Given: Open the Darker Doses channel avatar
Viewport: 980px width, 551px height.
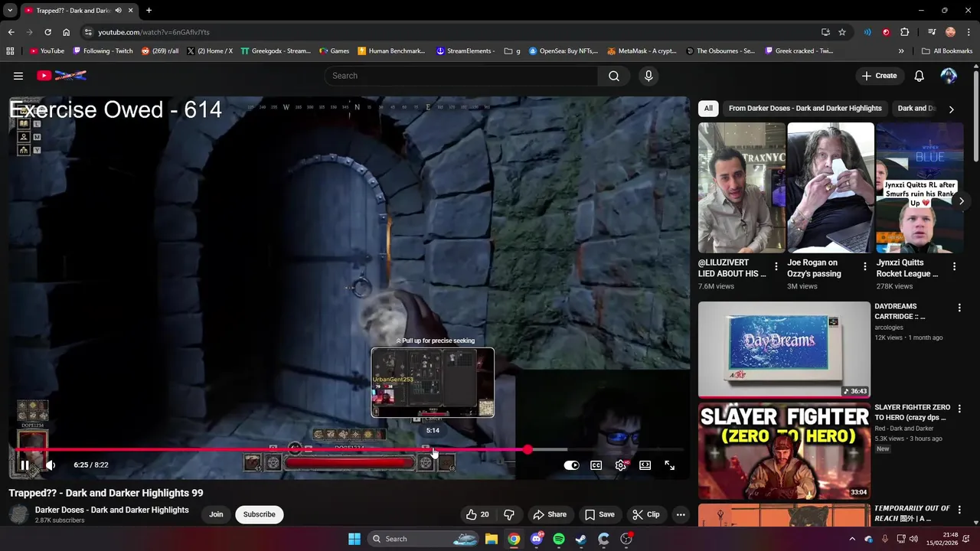Looking at the screenshot, I should click(19, 514).
